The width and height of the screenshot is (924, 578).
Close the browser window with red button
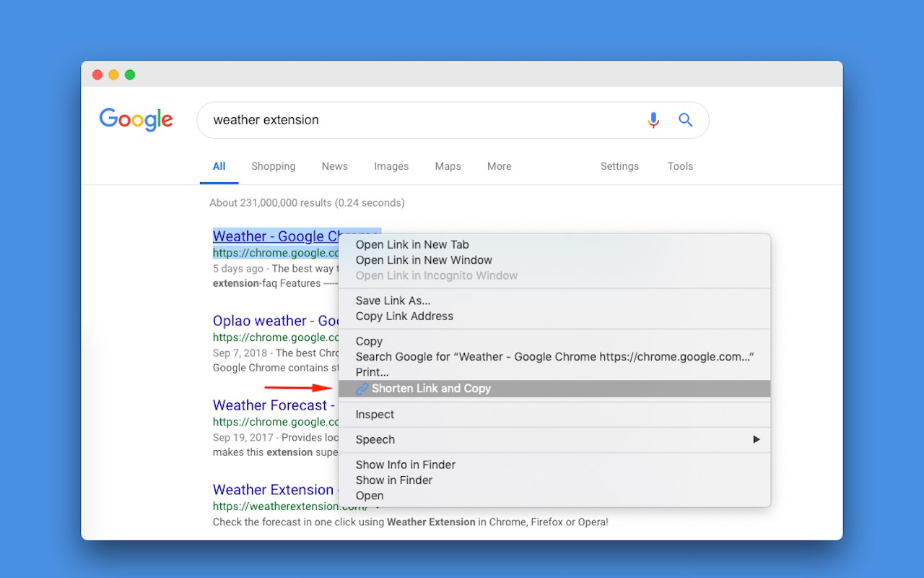click(97, 74)
